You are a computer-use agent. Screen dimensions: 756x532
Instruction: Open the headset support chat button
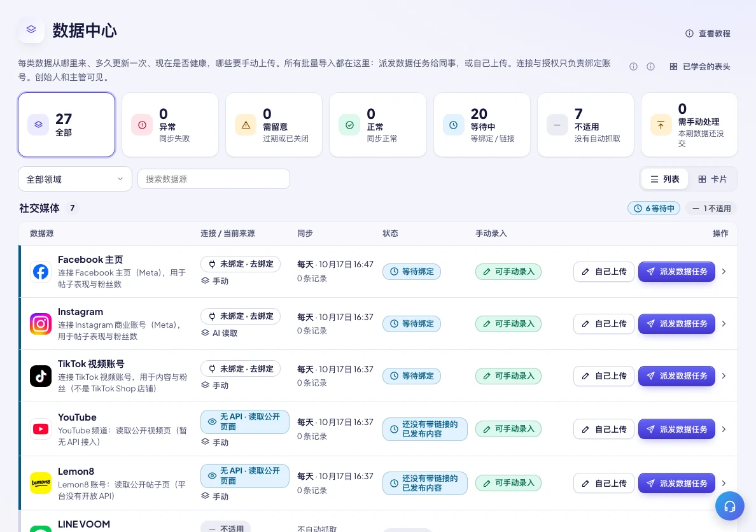(x=729, y=506)
